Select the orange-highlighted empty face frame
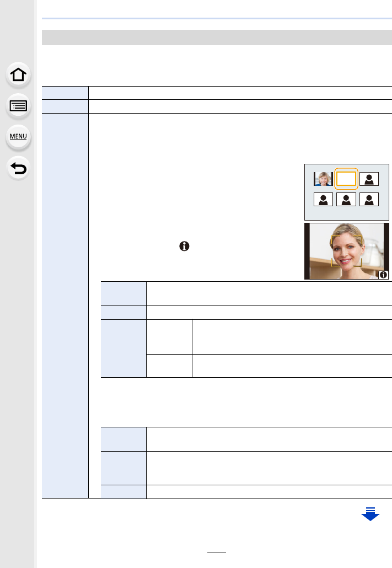The height and width of the screenshot is (568, 392). pyautogui.click(x=346, y=179)
